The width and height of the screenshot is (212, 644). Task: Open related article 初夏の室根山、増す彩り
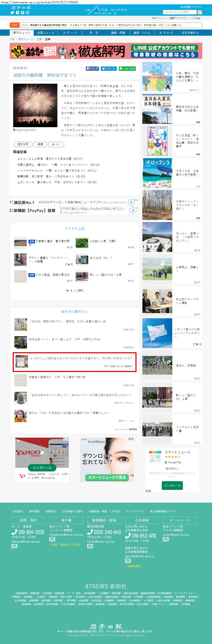coord(58,165)
